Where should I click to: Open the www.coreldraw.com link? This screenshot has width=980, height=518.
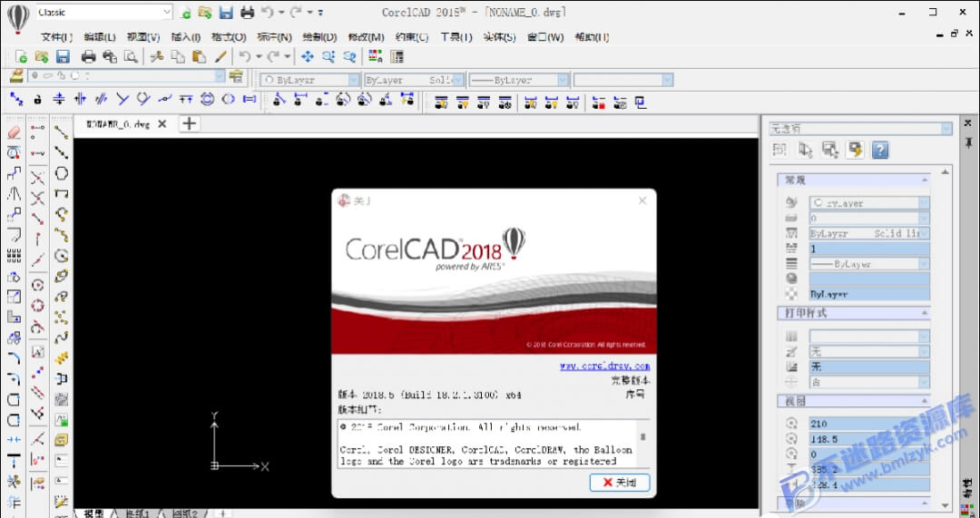point(604,367)
